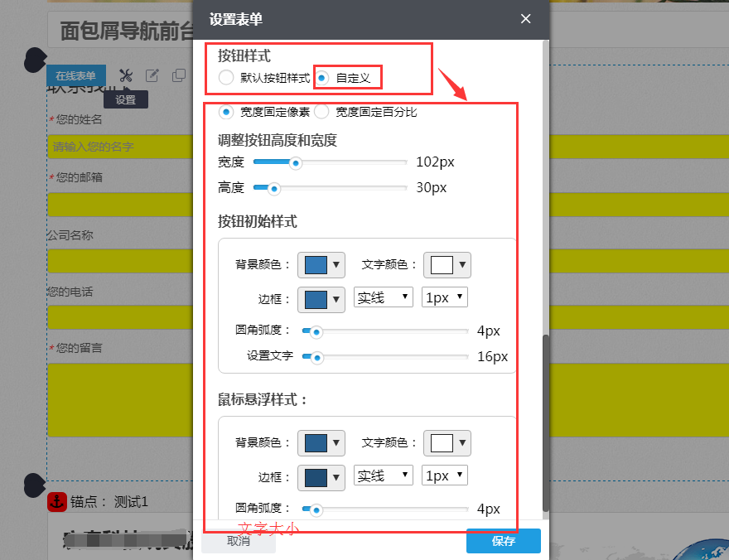The height and width of the screenshot is (560, 729).
Task: Open the 文字颜色 dropdown in hover style section
Action: pyautogui.click(x=447, y=442)
